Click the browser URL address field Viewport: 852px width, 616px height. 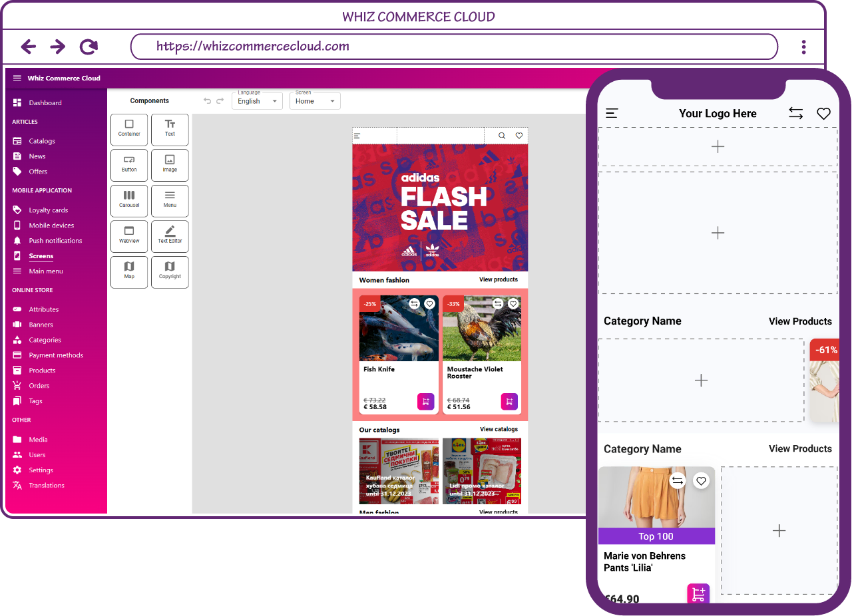click(454, 47)
